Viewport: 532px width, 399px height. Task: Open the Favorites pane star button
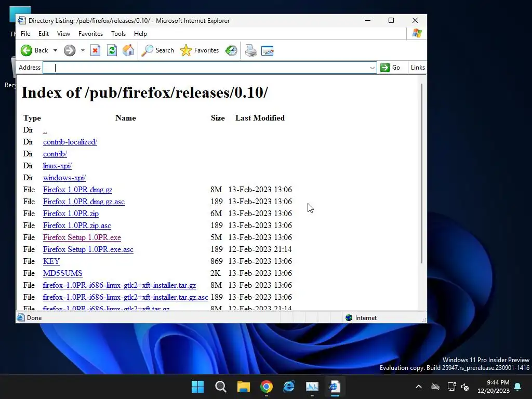199,50
